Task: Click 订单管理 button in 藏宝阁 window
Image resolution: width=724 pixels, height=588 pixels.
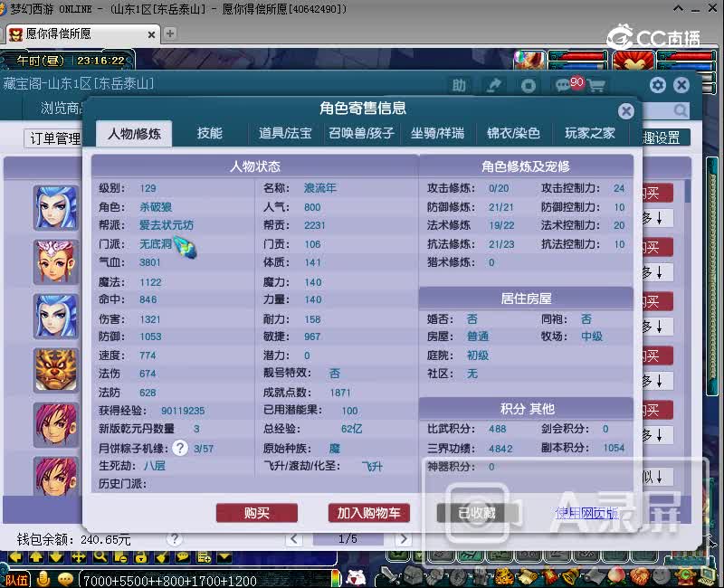Action: pyautogui.click(x=54, y=138)
